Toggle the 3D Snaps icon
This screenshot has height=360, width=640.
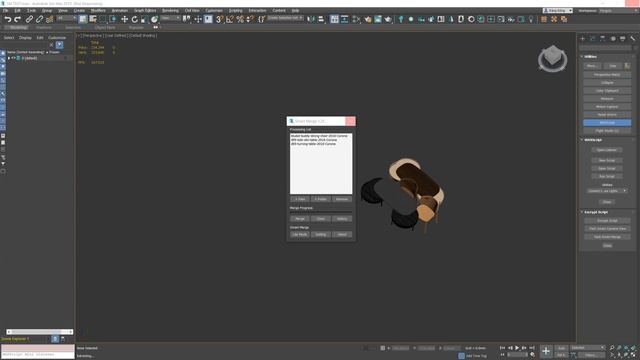point(220,19)
